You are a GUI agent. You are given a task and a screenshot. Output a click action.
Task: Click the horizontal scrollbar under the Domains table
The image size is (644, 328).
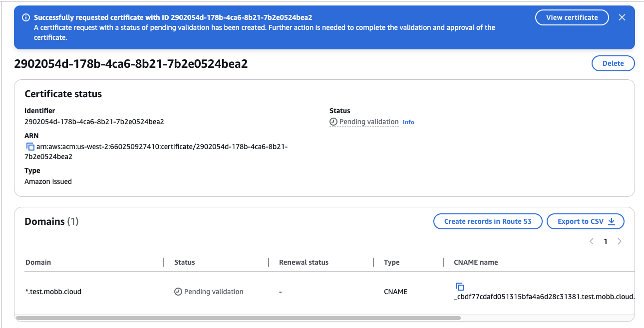(238, 318)
